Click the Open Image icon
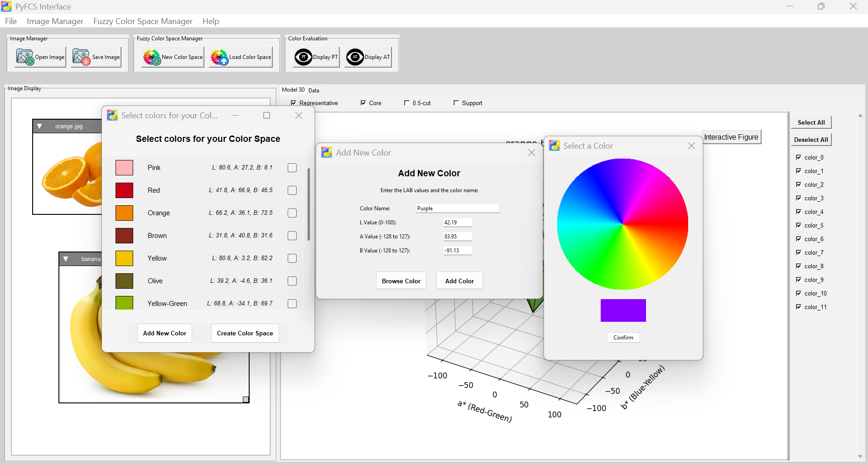 click(25, 57)
